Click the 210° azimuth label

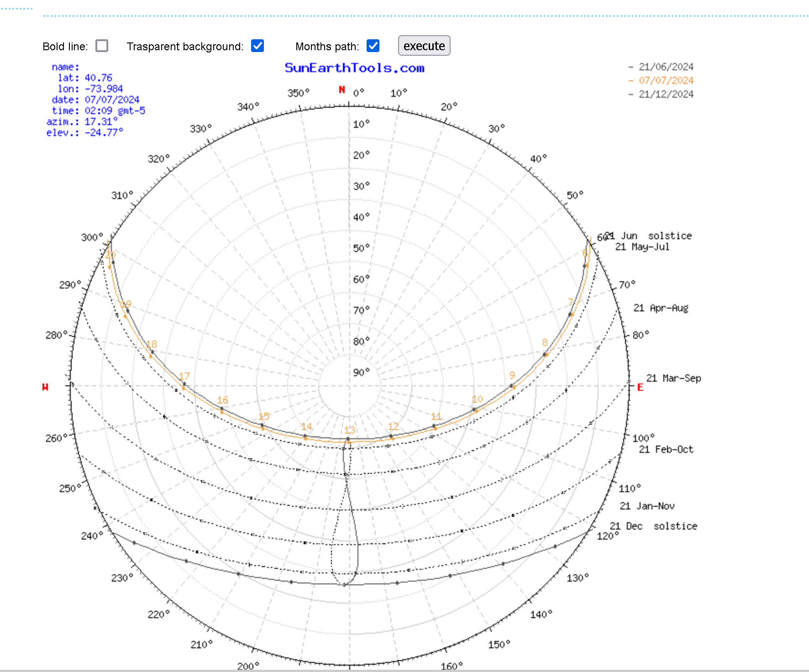201,645
